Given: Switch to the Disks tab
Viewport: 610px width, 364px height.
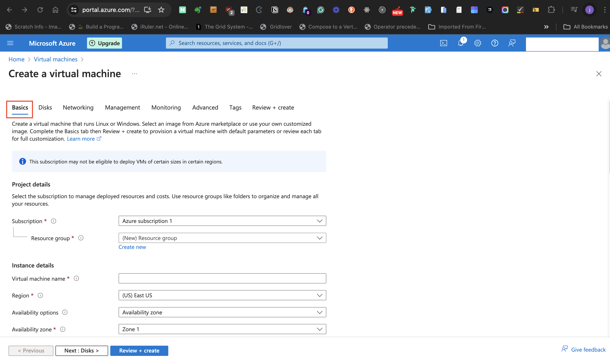Looking at the screenshot, I should coord(45,107).
